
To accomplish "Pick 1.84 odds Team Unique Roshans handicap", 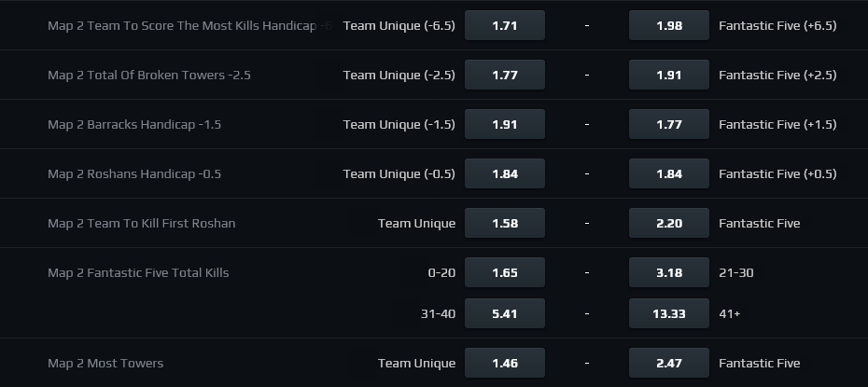I will click(504, 173).
